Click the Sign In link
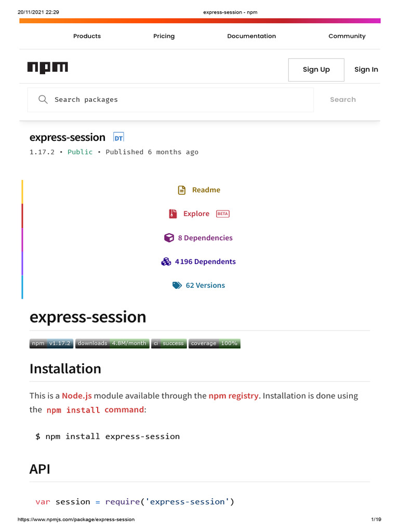The image size is (399, 532). pos(366,70)
